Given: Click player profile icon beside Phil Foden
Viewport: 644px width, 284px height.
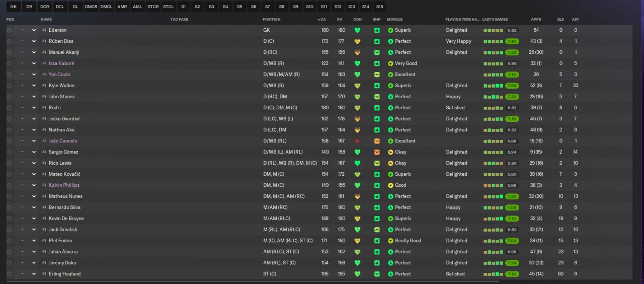Looking at the screenshot, I should point(44,241).
